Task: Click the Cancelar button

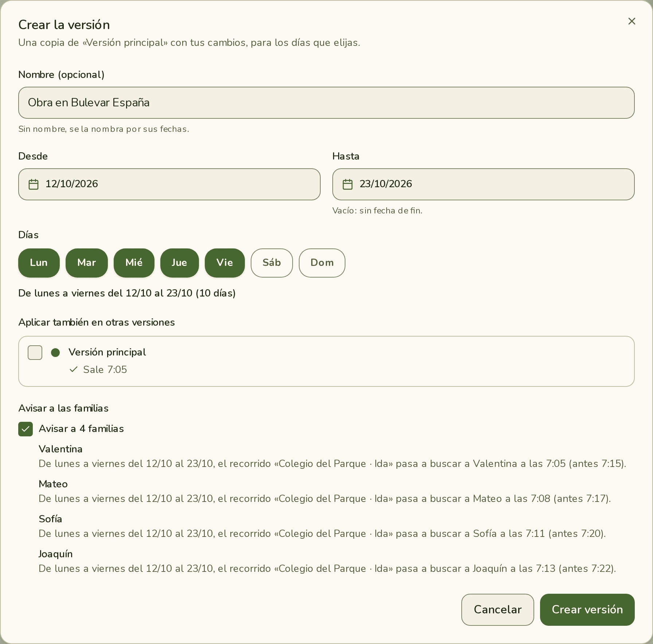Action: click(x=498, y=610)
